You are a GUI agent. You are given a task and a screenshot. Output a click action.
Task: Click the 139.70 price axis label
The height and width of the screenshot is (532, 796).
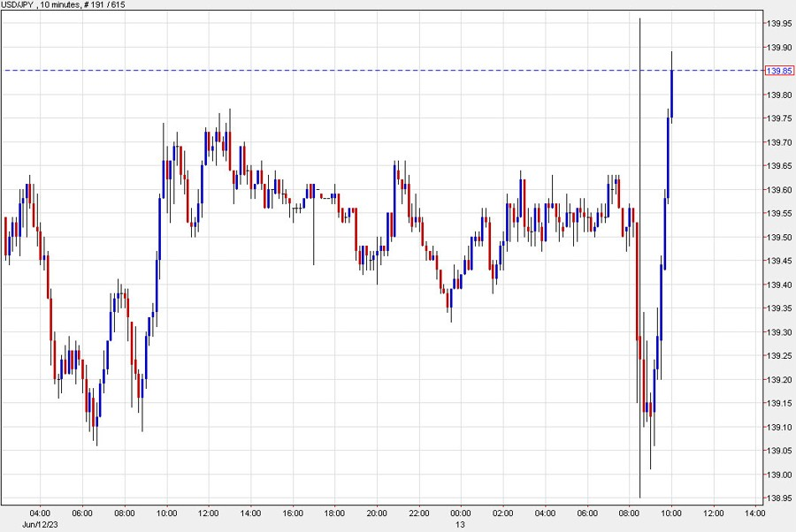click(778, 142)
